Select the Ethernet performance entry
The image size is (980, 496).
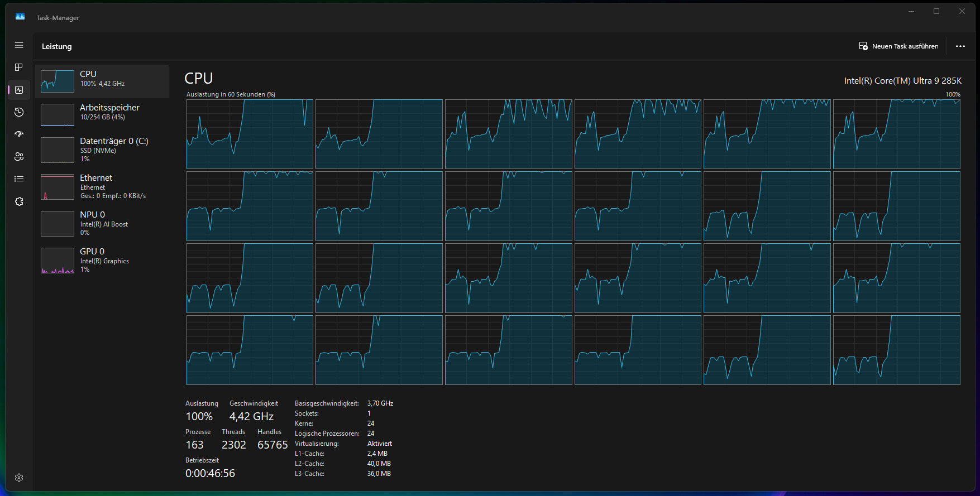click(x=102, y=187)
